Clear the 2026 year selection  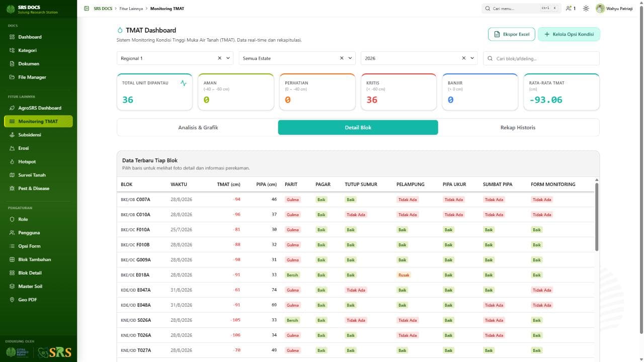[x=464, y=58]
